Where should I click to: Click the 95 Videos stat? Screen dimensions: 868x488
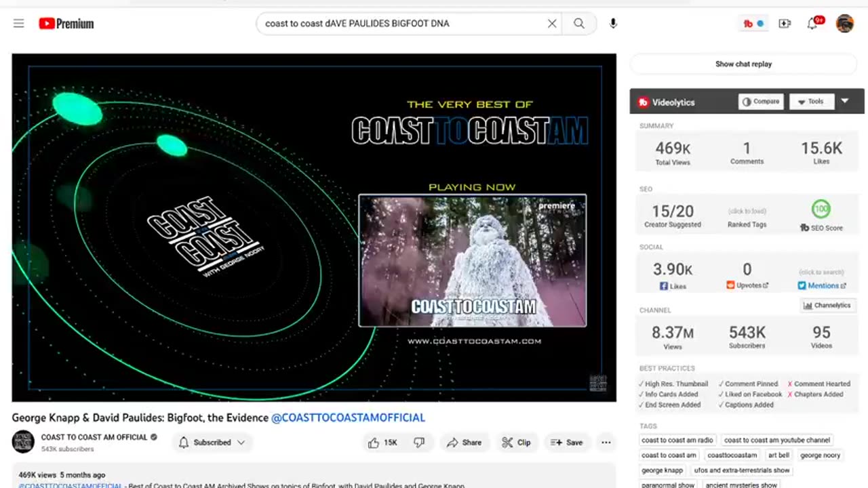click(x=821, y=337)
